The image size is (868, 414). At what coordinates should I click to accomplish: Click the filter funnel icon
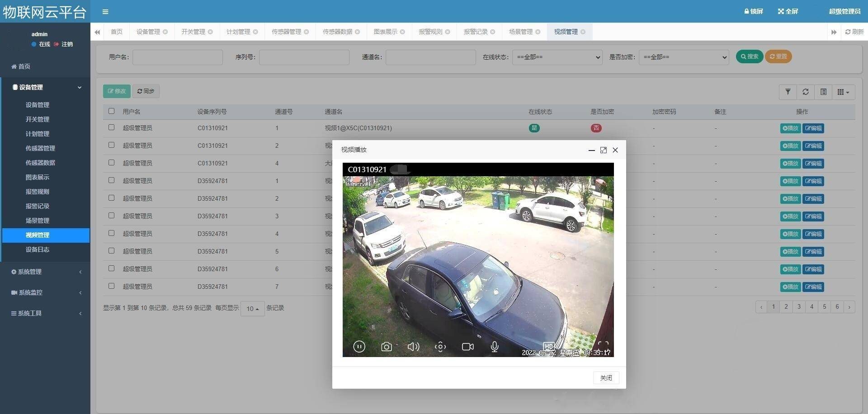click(788, 92)
